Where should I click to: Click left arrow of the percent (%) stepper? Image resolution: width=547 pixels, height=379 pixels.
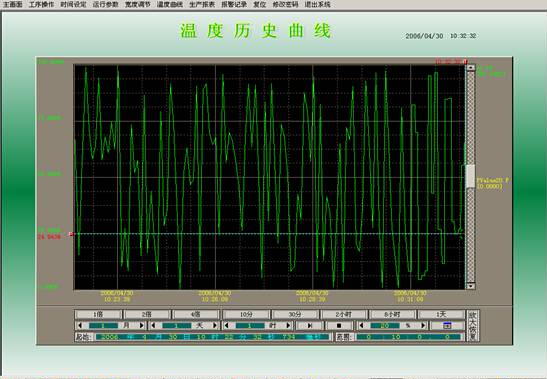coord(361,326)
